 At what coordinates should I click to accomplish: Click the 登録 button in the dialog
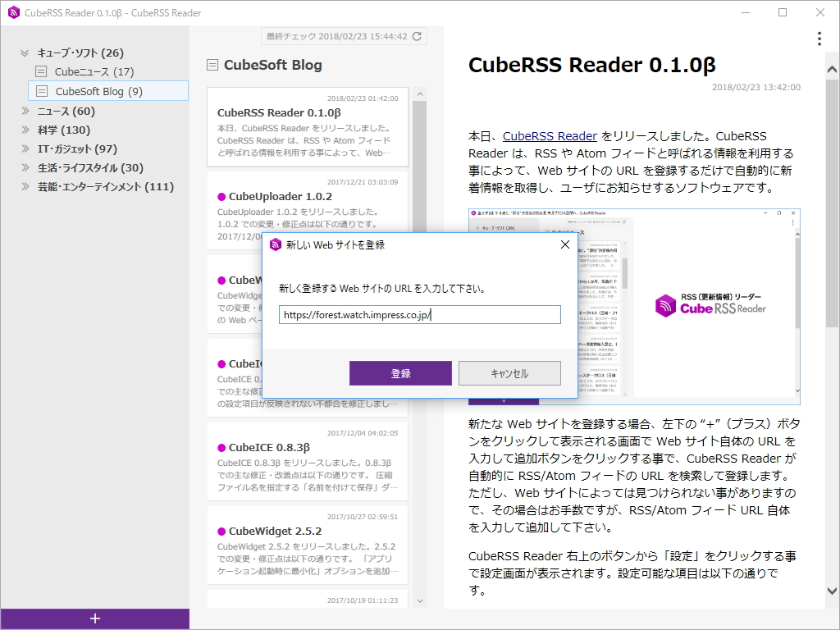pyautogui.click(x=400, y=372)
